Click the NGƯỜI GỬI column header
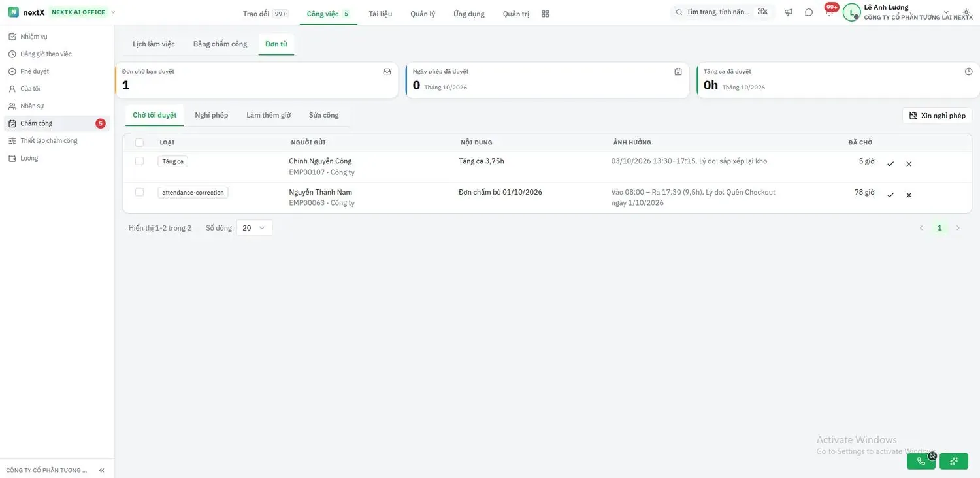This screenshot has width=980, height=478. pos(308,142)
